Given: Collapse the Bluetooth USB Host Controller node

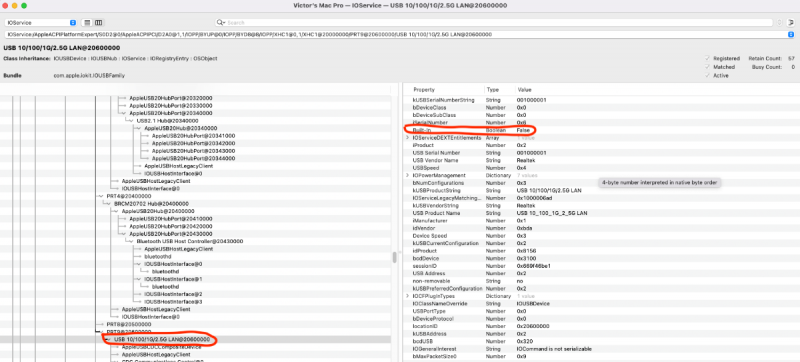Looking at the screenshot, I should click(x=130, y=241).
